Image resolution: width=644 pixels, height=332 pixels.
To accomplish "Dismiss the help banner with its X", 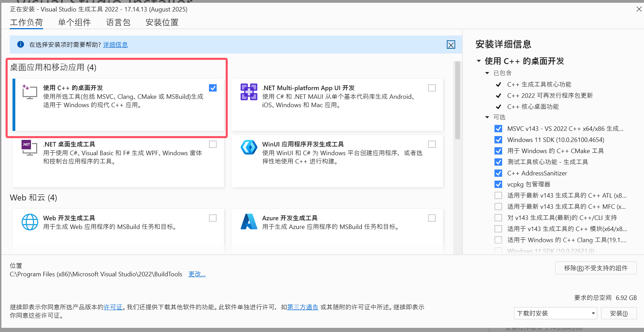I will point(451,45).
